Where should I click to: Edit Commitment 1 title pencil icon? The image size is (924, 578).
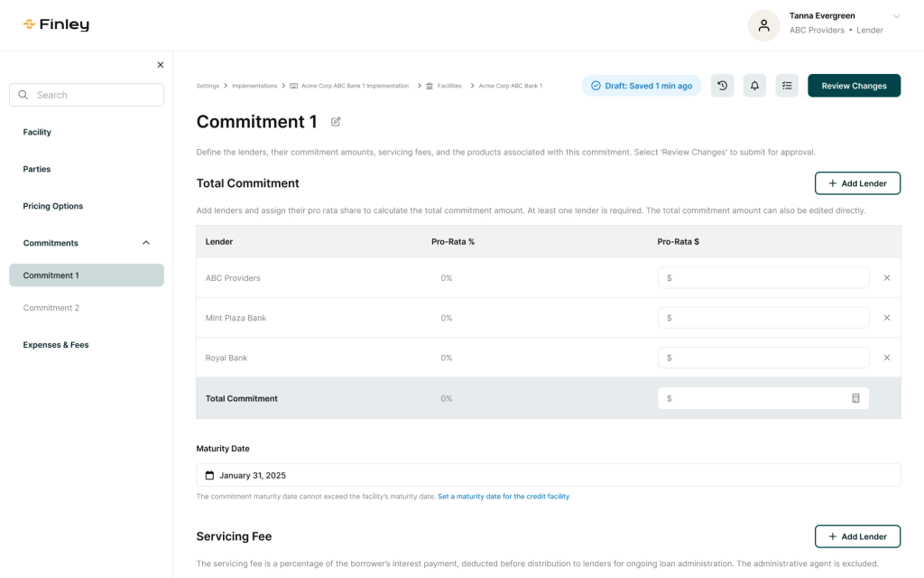coord(336,122)
